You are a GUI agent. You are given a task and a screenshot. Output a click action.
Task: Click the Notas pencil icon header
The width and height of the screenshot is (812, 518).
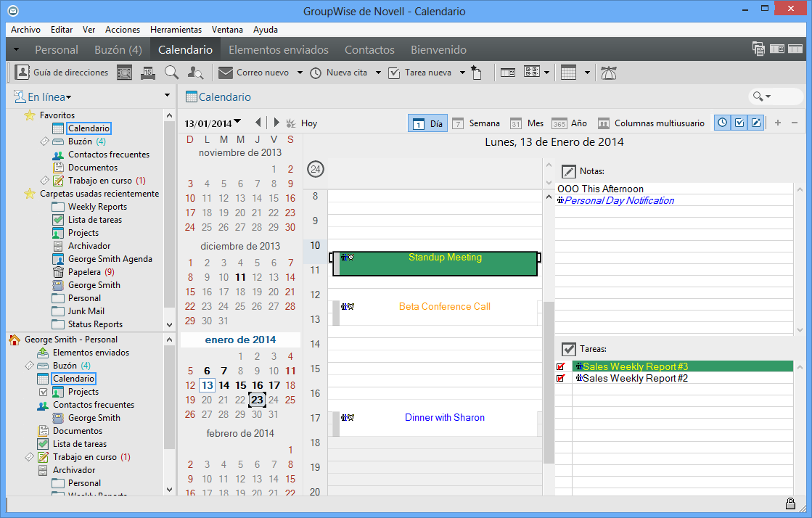[x=569, y=171]
